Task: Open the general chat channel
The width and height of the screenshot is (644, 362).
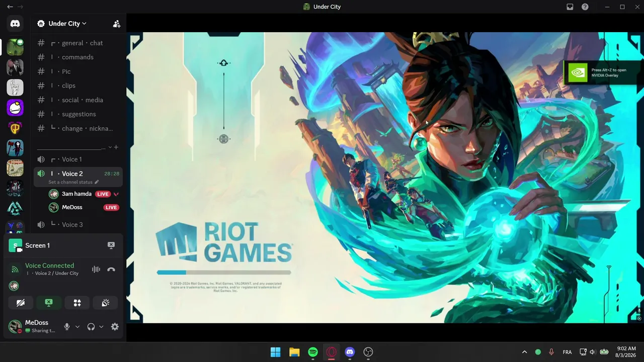Action: (x=78, y=43)
